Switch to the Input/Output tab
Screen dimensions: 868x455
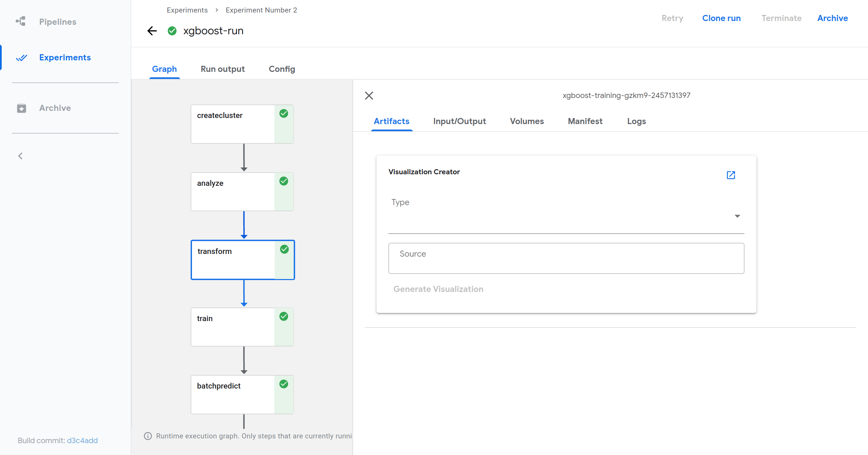(x=460, y=121)
